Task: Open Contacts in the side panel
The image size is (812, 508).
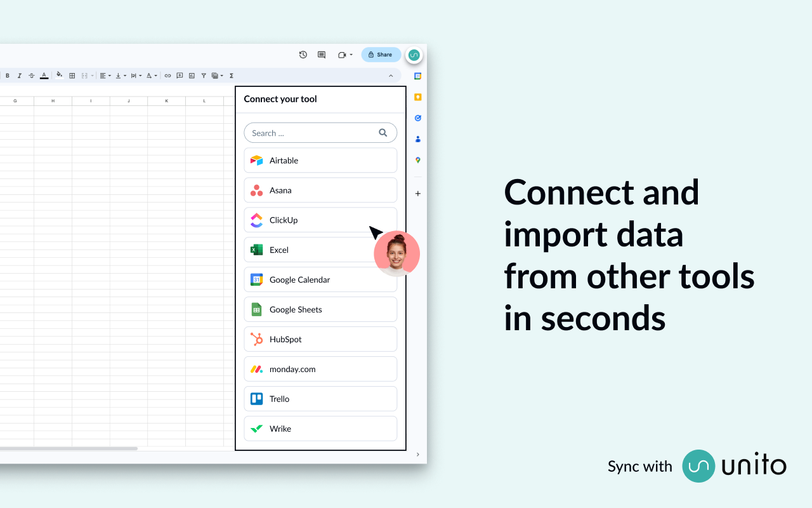Action: 417,139
